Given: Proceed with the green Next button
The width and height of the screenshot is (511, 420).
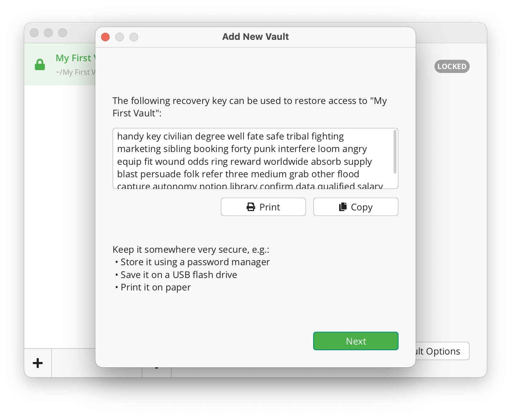Looking at the screenshot, I should click(x=355, y=341).
